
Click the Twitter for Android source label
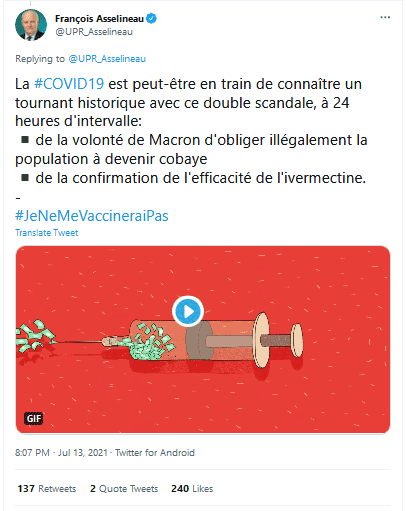pos(155,453)
